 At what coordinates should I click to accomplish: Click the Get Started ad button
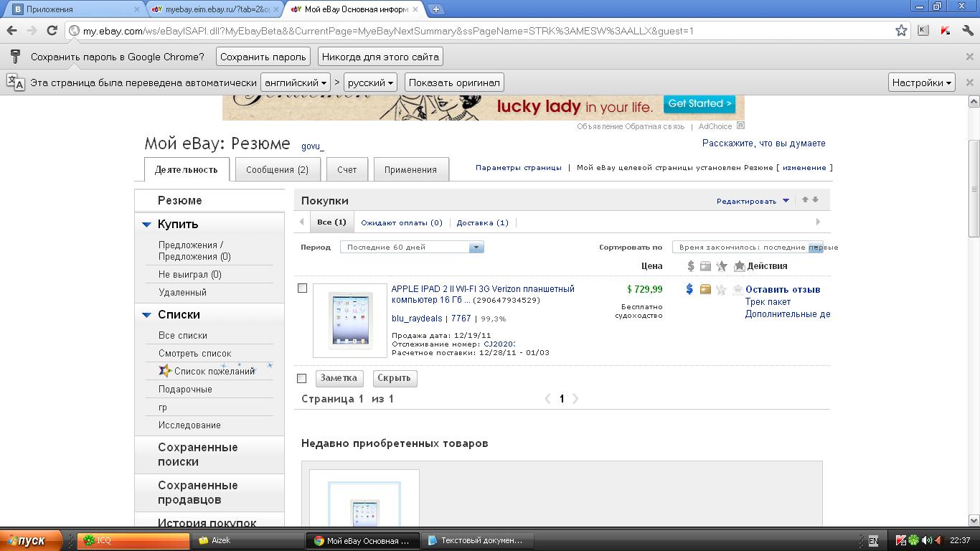pos(699,103)
